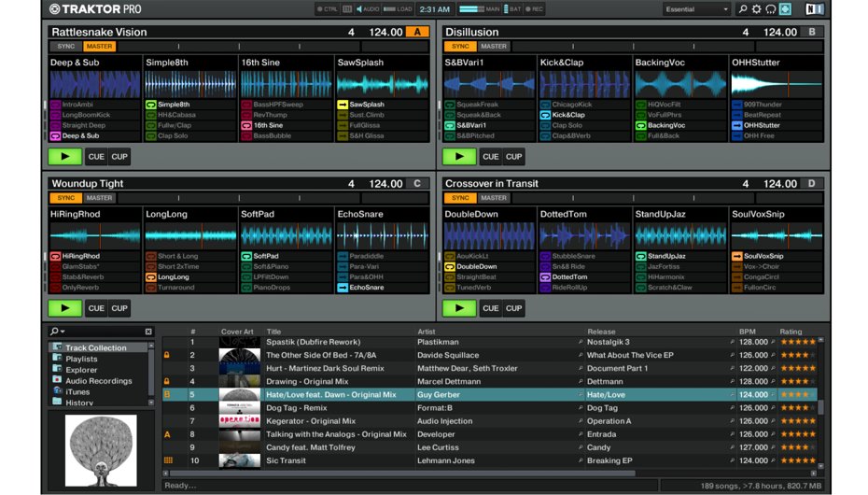Open the Essential layout dropdown
Image resolution: width=868 pixels, height=495 pixels.
pos(696,9)
